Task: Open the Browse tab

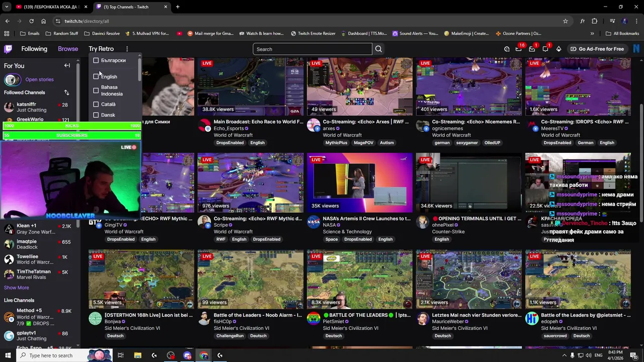Action: coord(68,49)
